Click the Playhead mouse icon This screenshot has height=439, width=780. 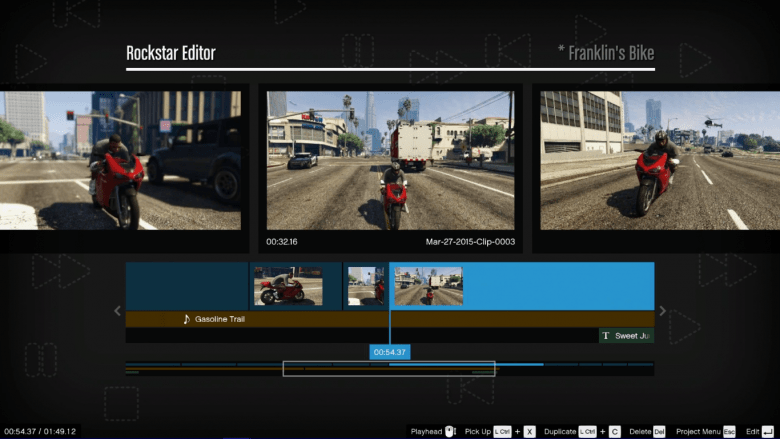[450, 431]
